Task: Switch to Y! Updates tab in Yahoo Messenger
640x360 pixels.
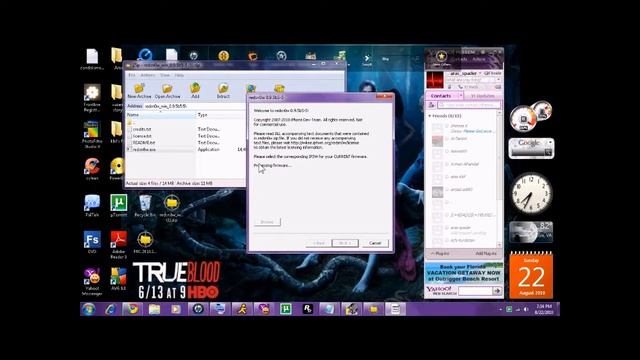Action: pos(483,96)
